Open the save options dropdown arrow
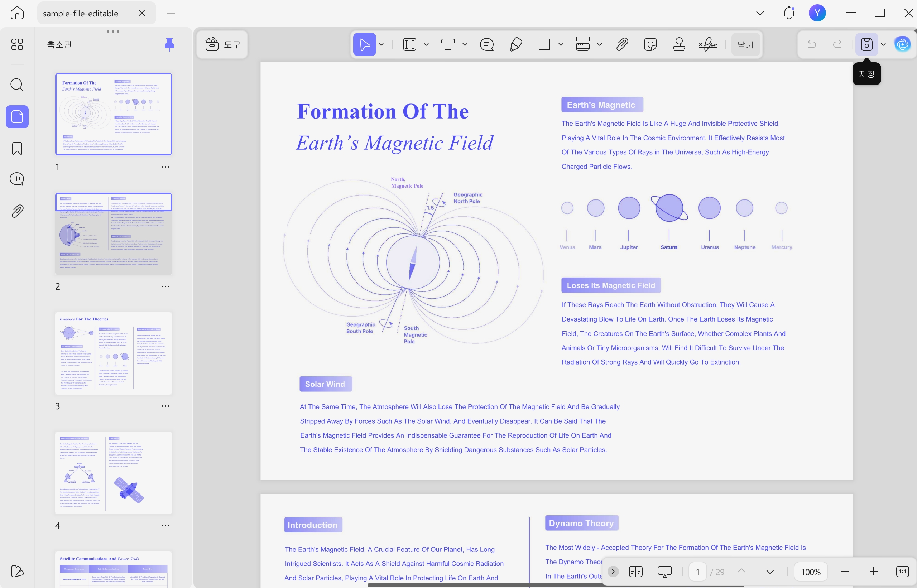Screen dimensions: 917x588 [x=883, y=45]
